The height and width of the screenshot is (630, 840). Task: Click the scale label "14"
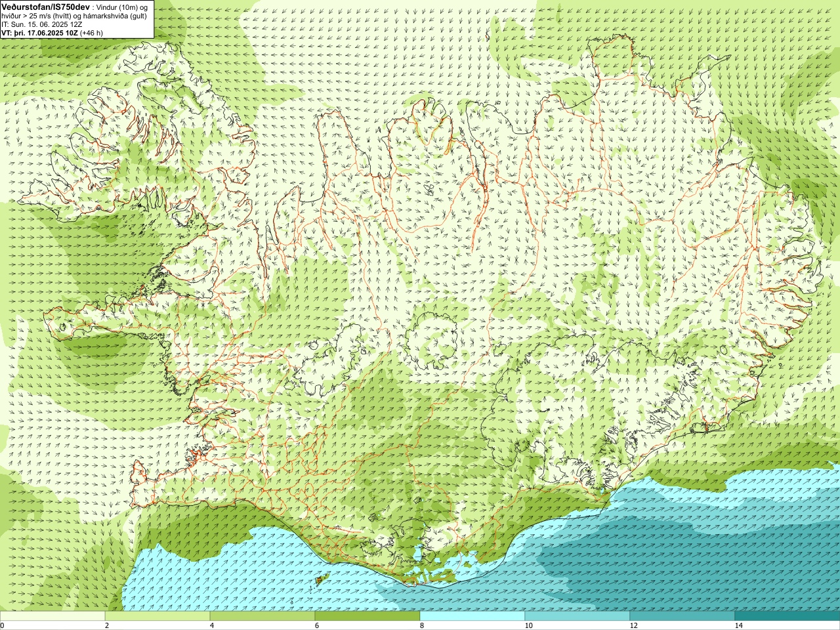click(x=738, y=625)
